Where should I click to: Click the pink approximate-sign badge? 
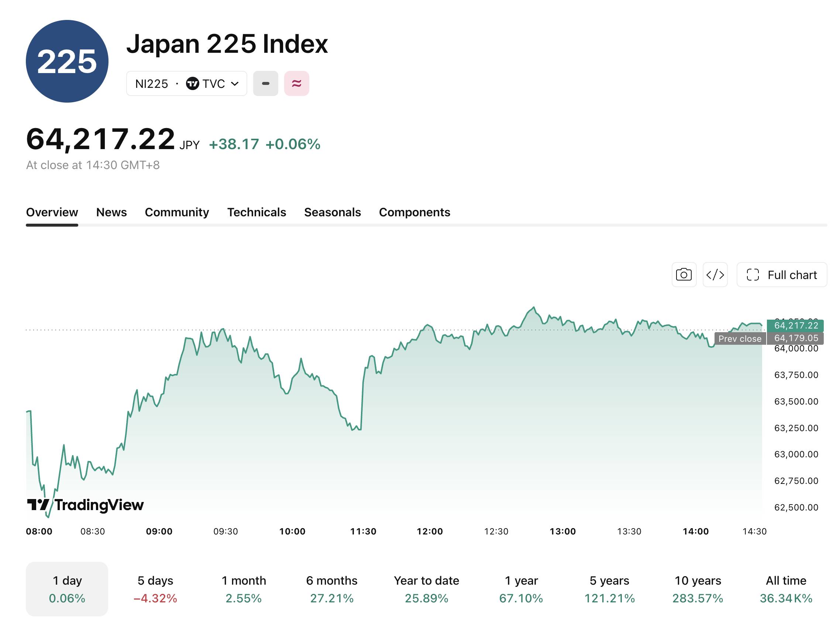pyautogui.click(x=297, y=83)
